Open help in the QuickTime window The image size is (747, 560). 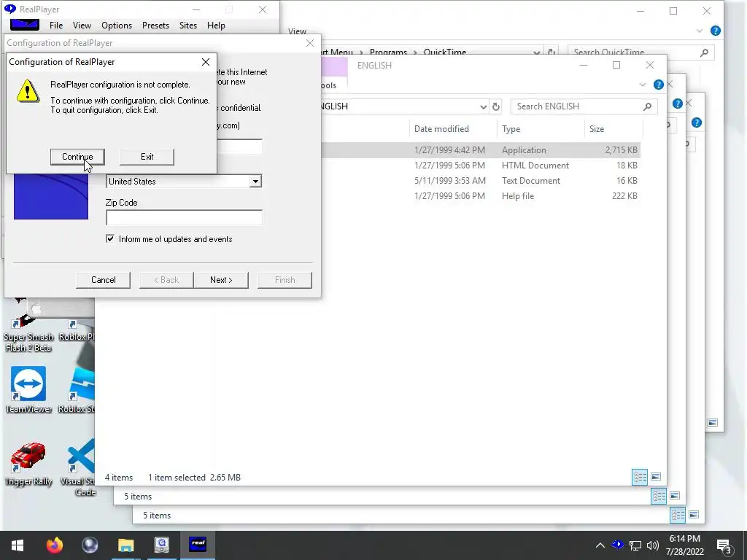click(x=715, y=31)
